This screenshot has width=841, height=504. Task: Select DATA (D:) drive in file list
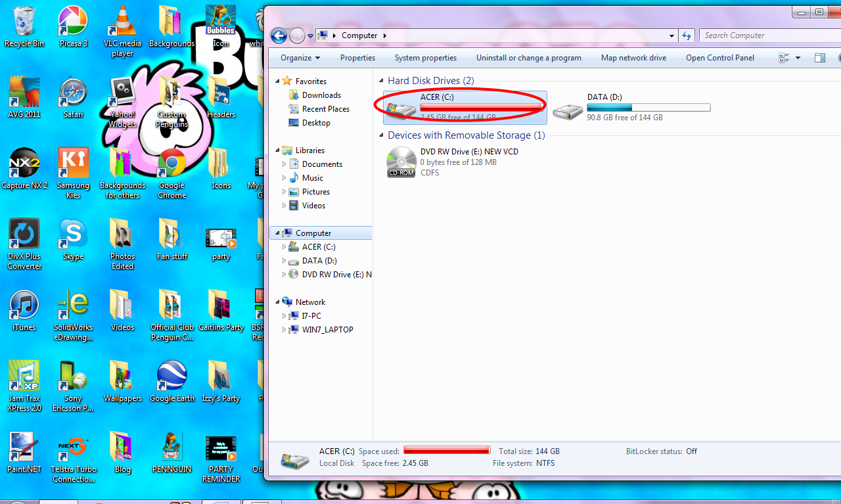[x=631, y=107]
